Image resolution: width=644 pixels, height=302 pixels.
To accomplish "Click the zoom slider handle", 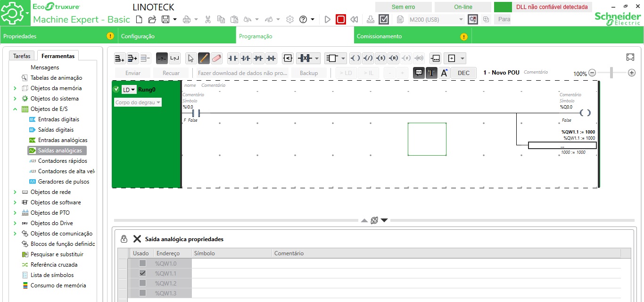I will pyautogui.click(x=611, y=73).
